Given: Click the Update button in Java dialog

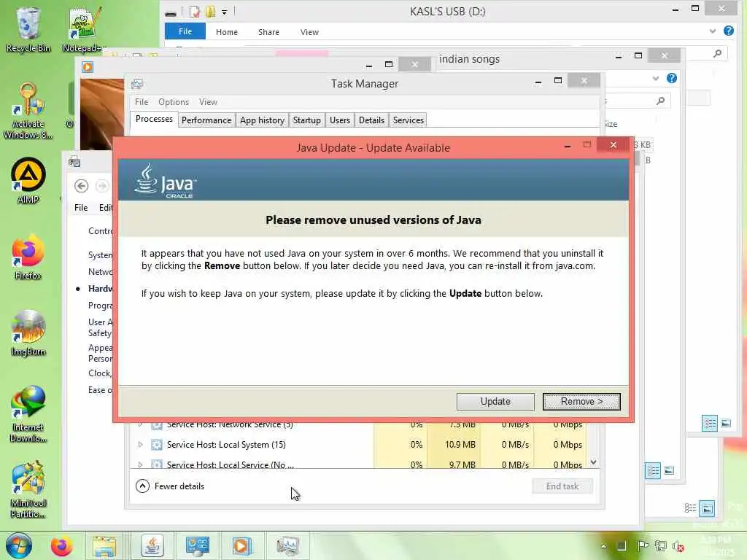Looking at the screenshot, I should tap(495, 402).
